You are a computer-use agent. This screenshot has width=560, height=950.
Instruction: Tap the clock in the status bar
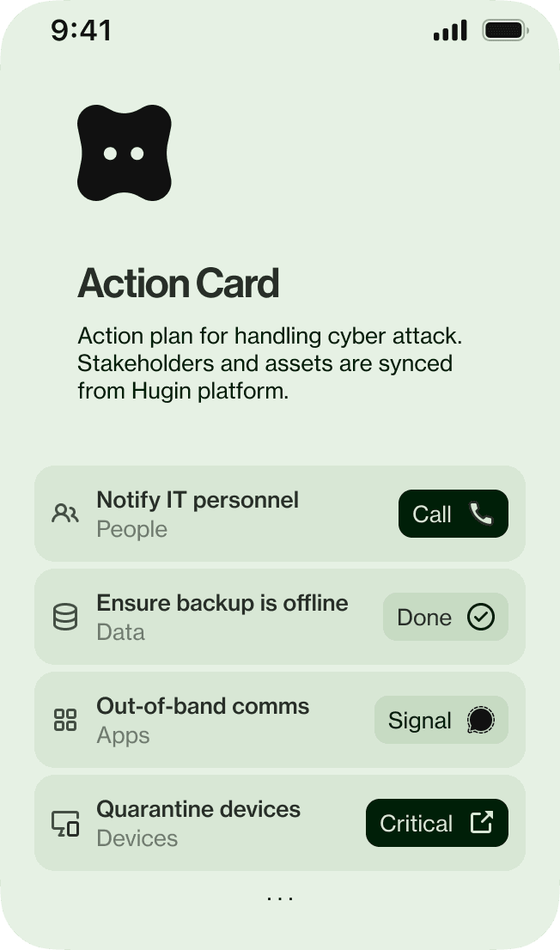[81, 30]
